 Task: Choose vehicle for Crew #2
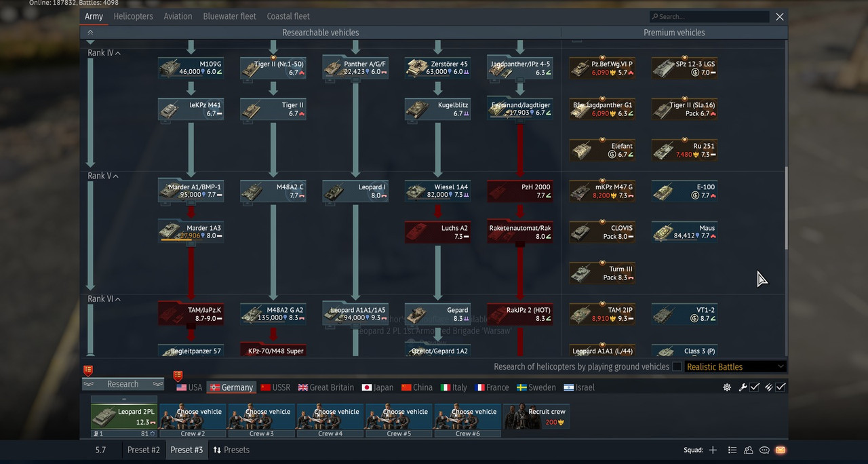(x=193, y=417)
